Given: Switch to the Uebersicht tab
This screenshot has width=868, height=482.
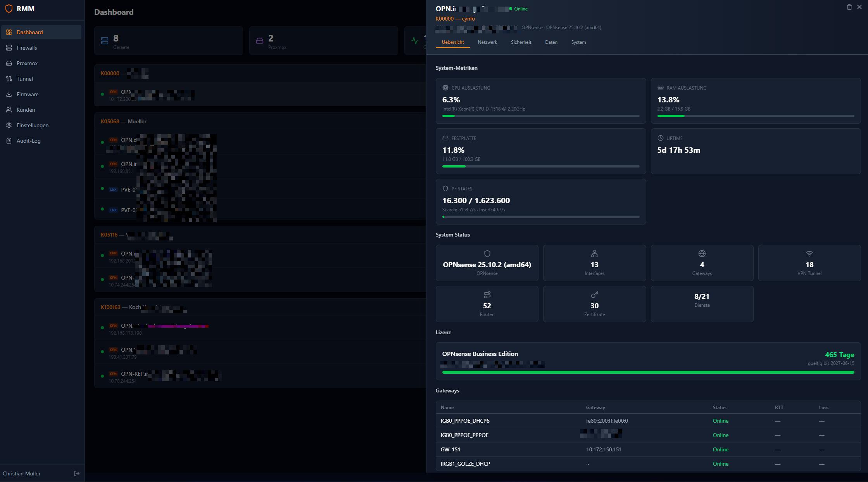Looking at the screenshot, I should [x=453, y=42].
